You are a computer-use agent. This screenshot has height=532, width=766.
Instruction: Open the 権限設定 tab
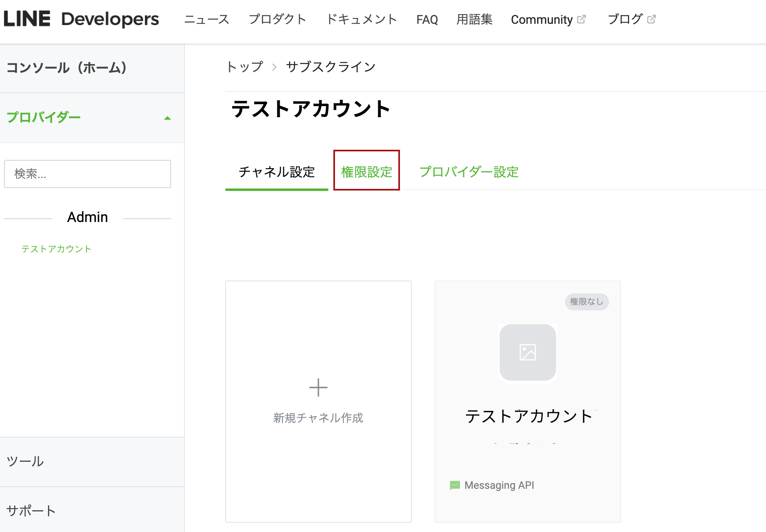(x=366, y=172)
